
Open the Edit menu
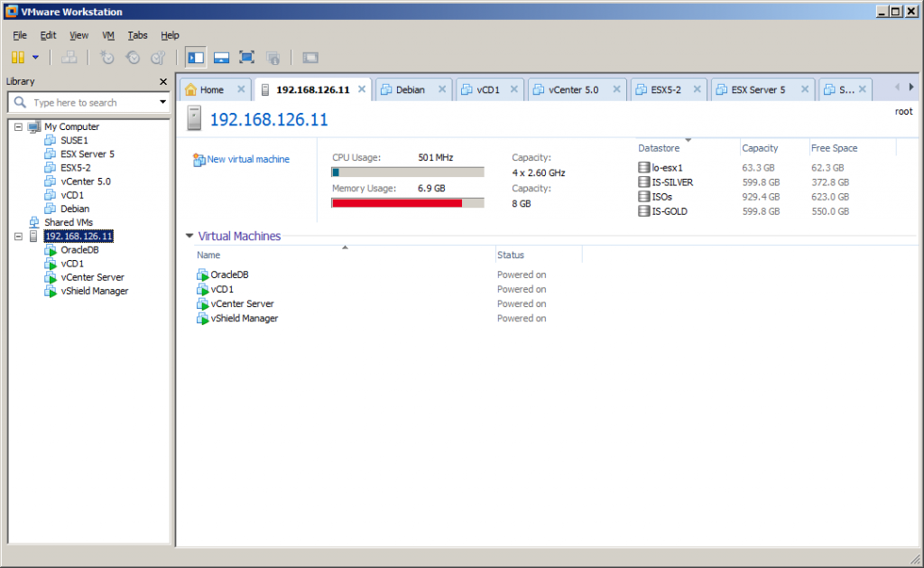click(x=48, y=35)
